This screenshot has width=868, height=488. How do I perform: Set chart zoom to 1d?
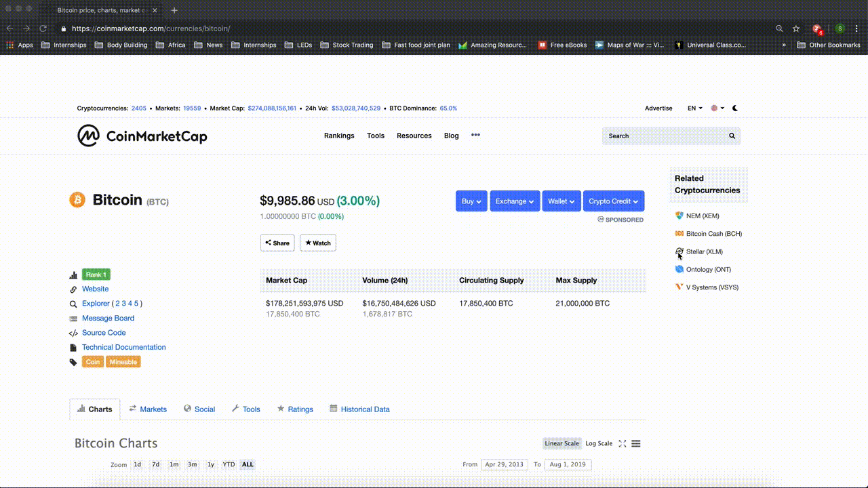pyautogui.click(x=137, y=464)
